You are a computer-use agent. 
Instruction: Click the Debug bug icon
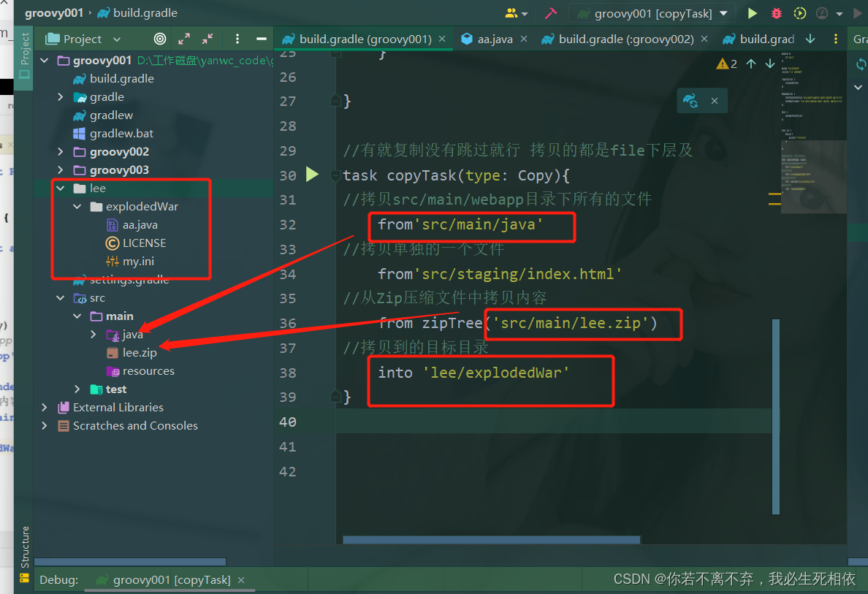[x=776, y=13]
